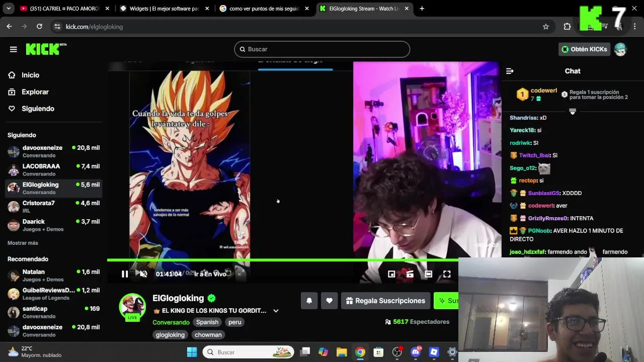644x362 pixels.
Task: Click the green stream progress bar
Action: [x=282, y=260]
